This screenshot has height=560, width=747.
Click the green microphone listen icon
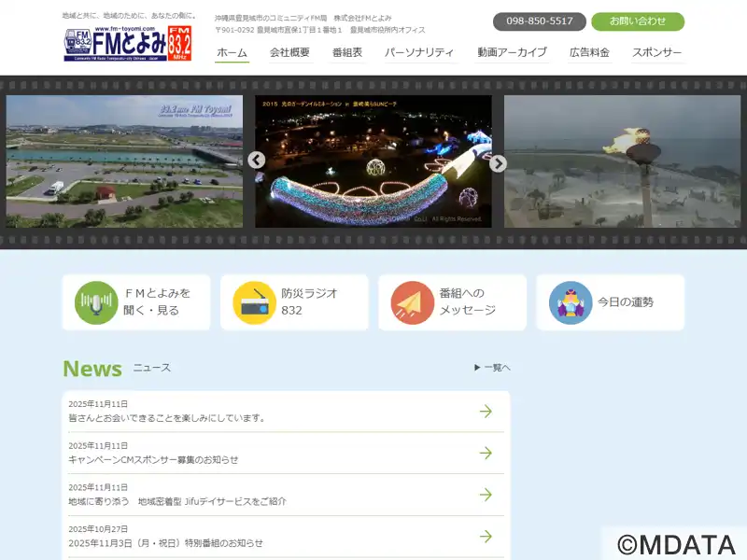click(96, 302)
